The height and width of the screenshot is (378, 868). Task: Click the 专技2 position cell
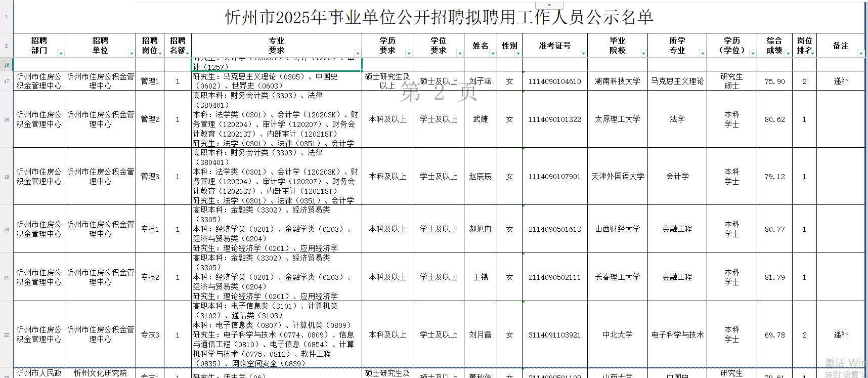pos(150,277)
